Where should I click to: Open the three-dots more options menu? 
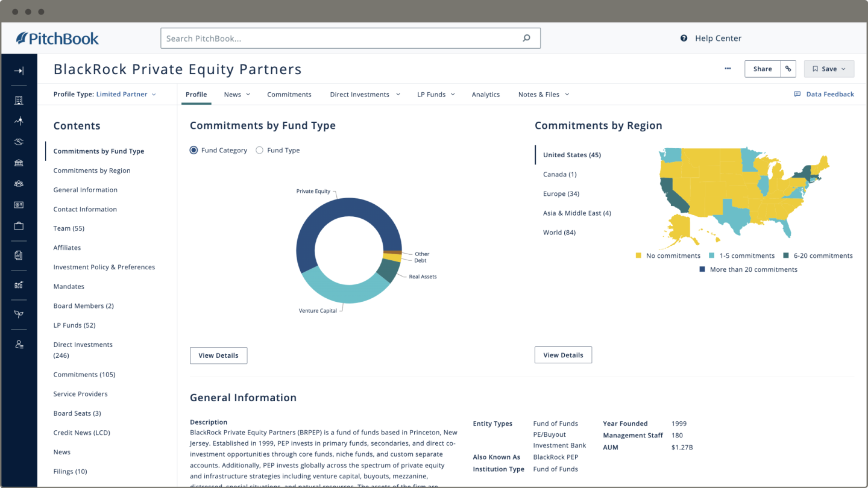coord(728,69)
